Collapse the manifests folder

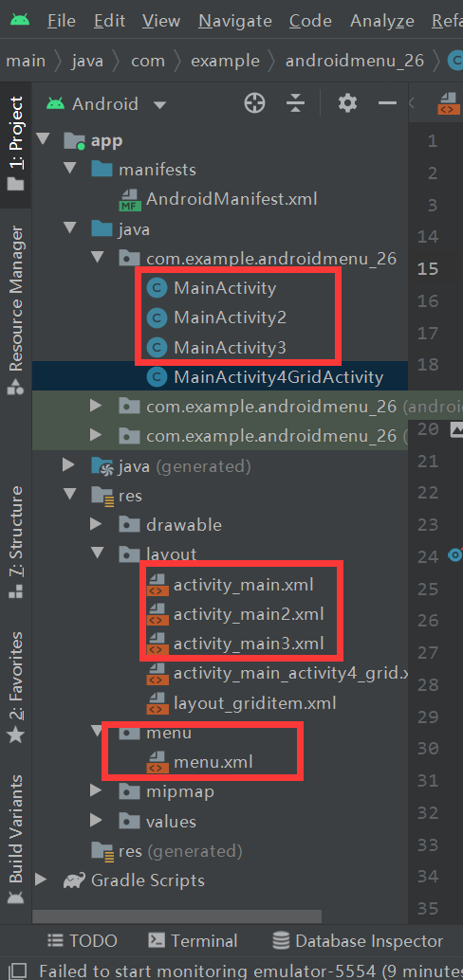[69, 170]
